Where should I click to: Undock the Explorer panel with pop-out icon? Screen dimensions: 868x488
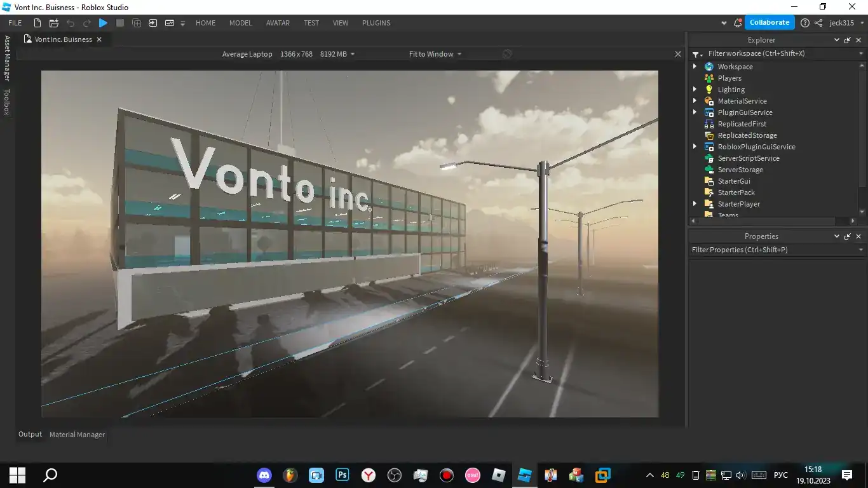pos(848,40)
